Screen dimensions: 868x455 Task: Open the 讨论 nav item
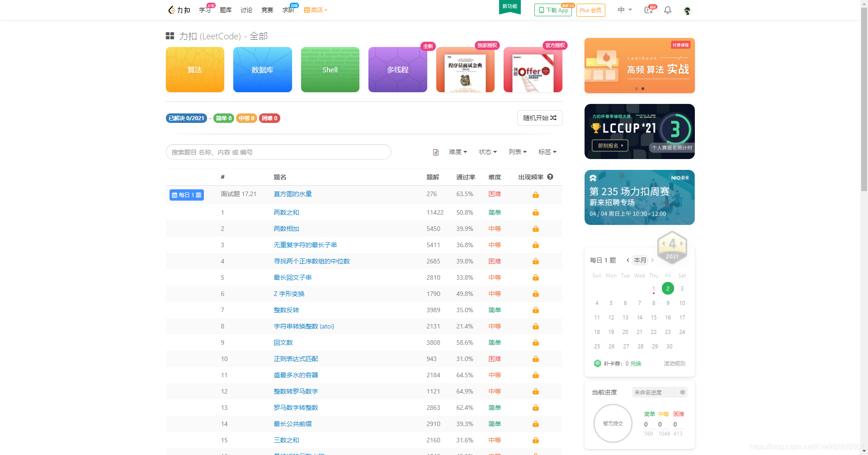click(246, 10)
